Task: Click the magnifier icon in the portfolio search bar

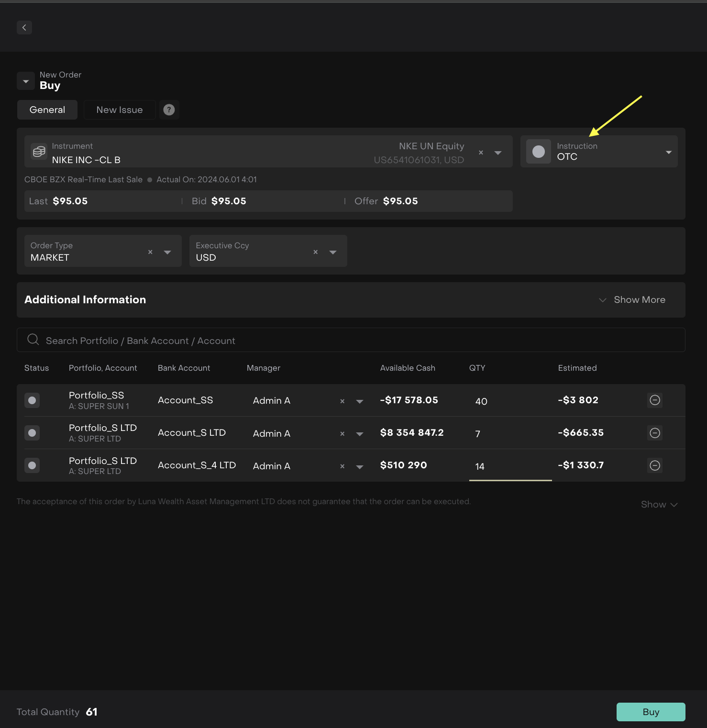Action: tap(33, 340)
